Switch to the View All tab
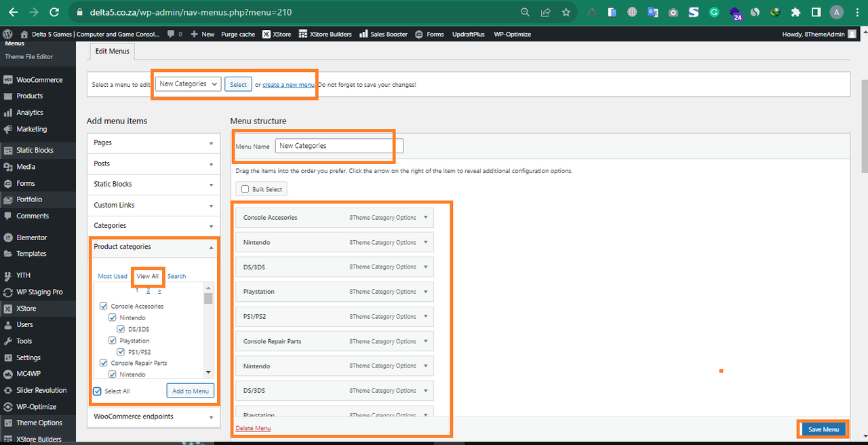Screen dimensions: 868x445 pyautogui.click(x=148, y=276)
